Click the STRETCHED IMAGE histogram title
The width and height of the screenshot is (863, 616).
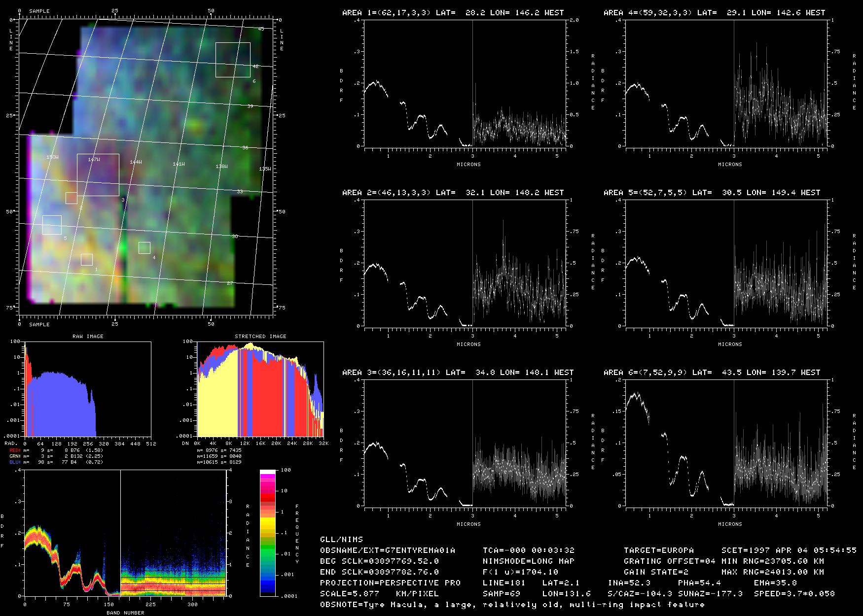tap(260, 337)
